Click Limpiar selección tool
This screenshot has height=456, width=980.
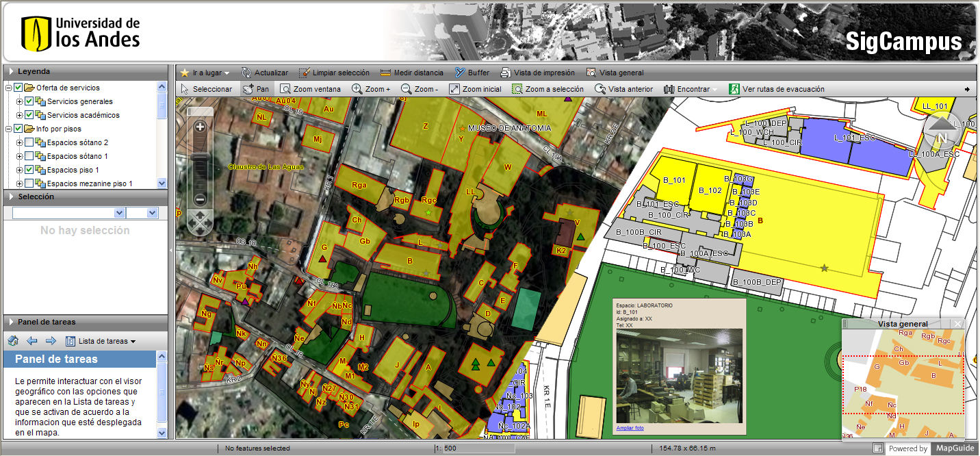[x=334, y=73]
